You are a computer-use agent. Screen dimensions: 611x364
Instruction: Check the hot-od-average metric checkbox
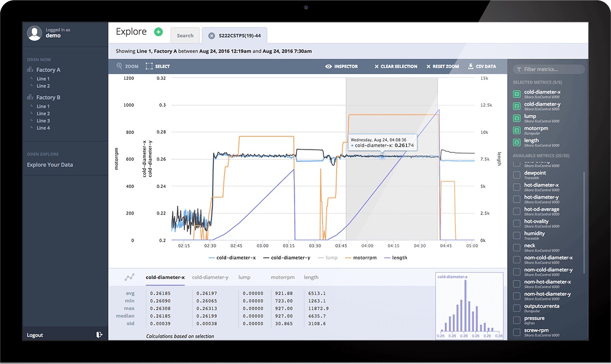(x=517, y=211)
